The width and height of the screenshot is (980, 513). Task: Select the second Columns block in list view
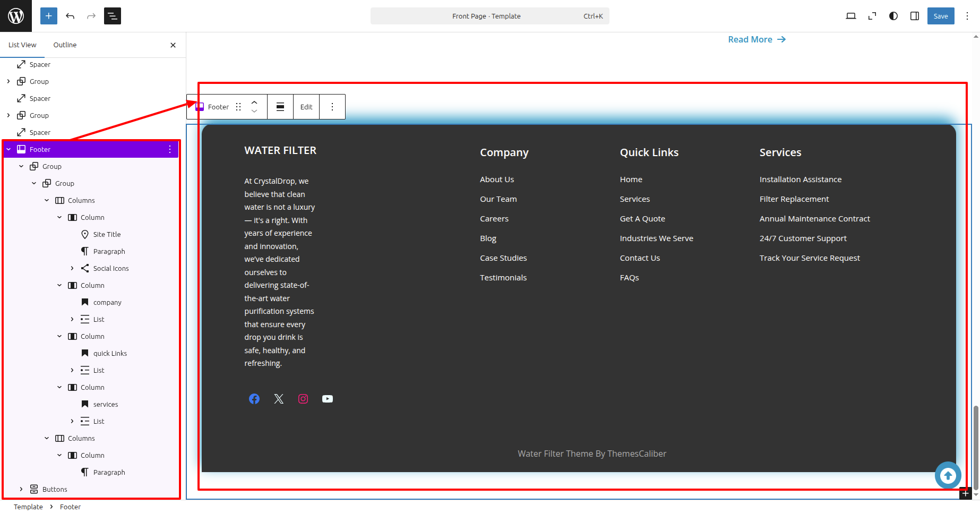[x=81, y=438]
